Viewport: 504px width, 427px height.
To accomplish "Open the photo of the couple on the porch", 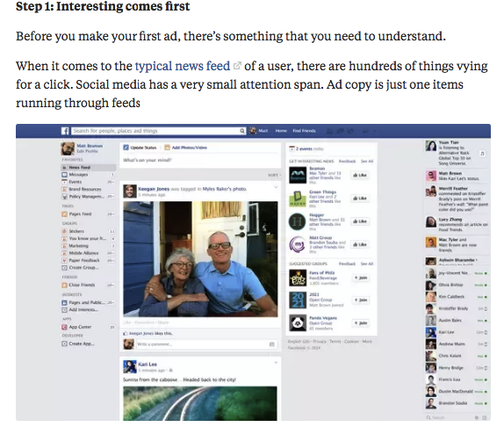I will [x=200, y=259].
